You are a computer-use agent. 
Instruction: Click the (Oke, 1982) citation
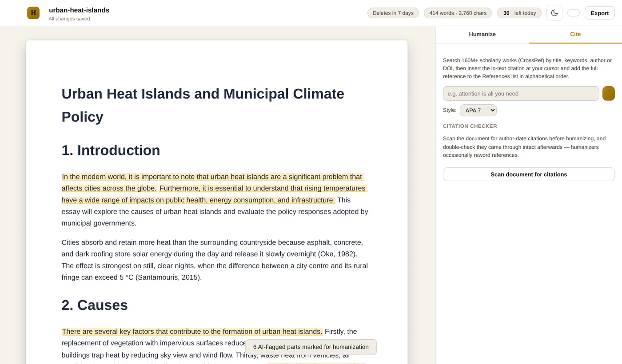337,254
